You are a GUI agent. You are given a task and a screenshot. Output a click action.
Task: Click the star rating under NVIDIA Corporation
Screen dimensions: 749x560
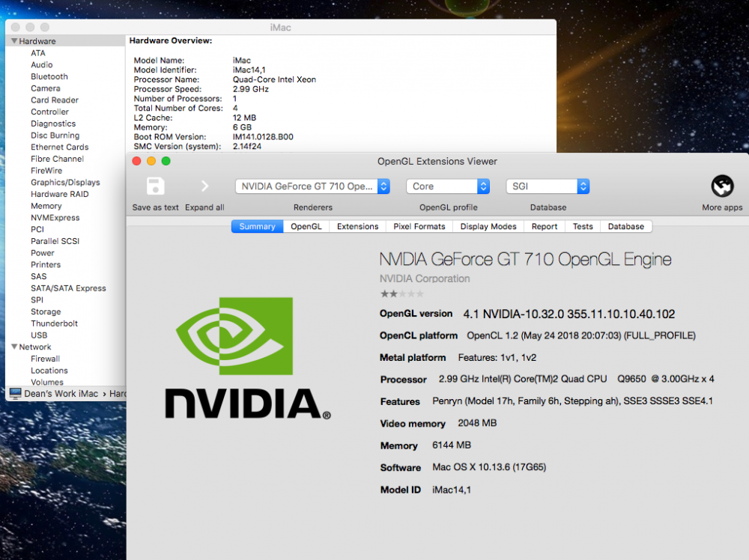pos(401,294)
